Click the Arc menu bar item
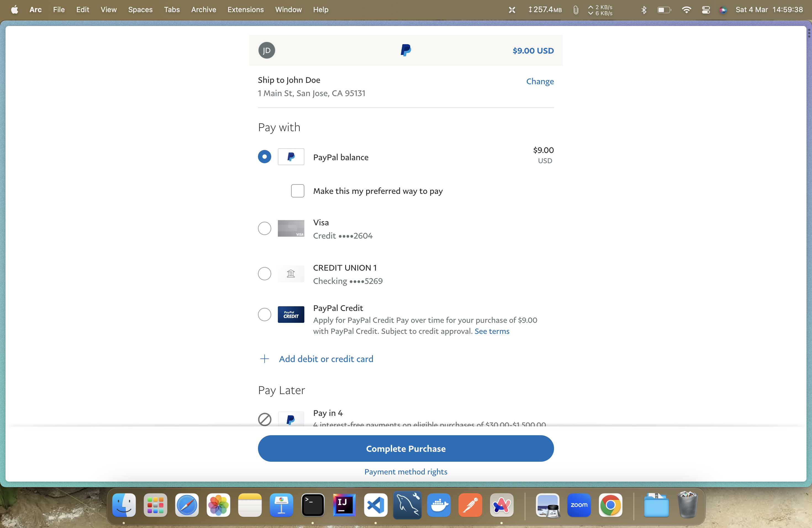Viewport: 812px width, 528px height. (36, 9)
